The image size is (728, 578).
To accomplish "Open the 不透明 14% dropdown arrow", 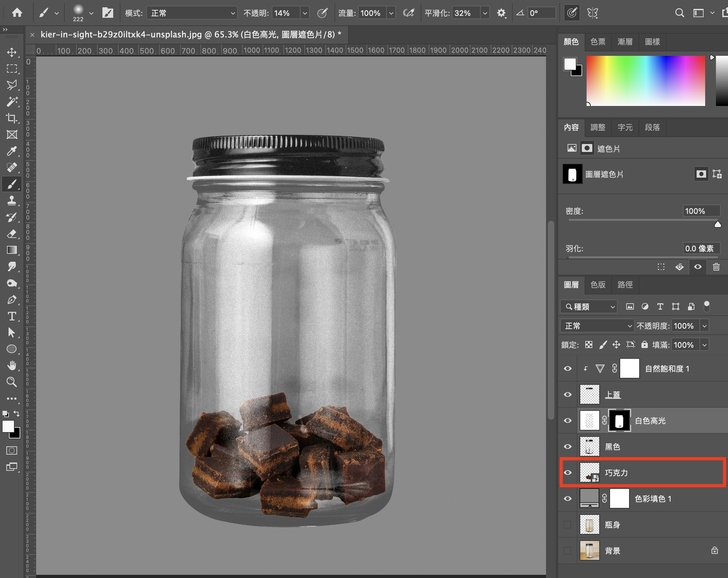I will [305, 13].
